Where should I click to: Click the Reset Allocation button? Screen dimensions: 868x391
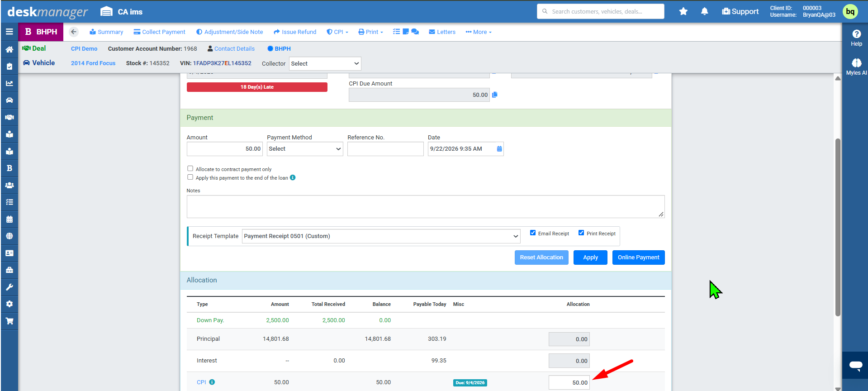(x=541, y=257)
